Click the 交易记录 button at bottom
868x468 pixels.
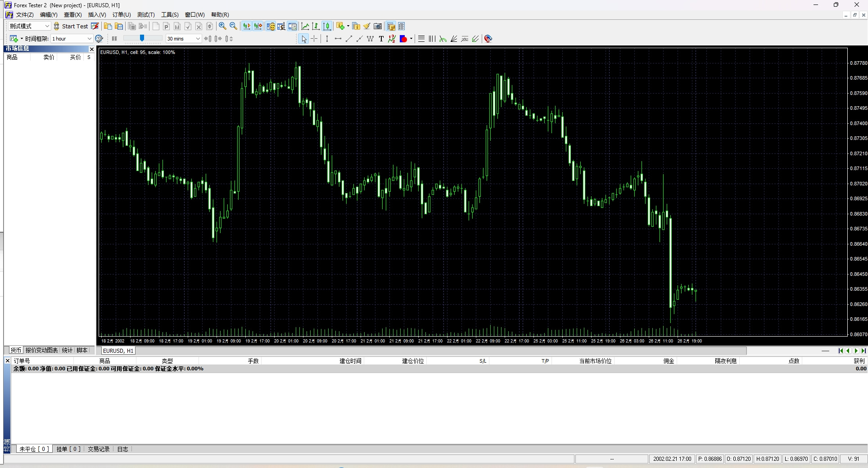click(98, 449)
